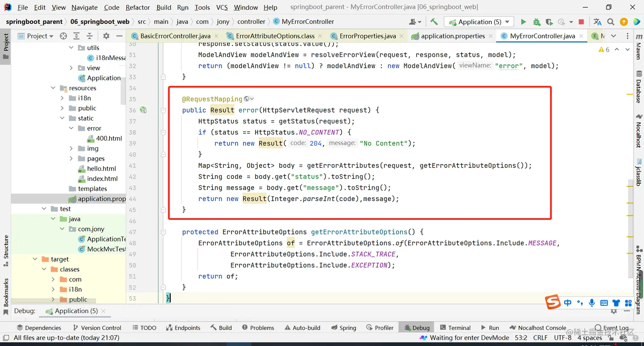644x346 pixels.
Task: Open the jclasslib side panel
Action: pyautogui.click(x=638, y=172)
